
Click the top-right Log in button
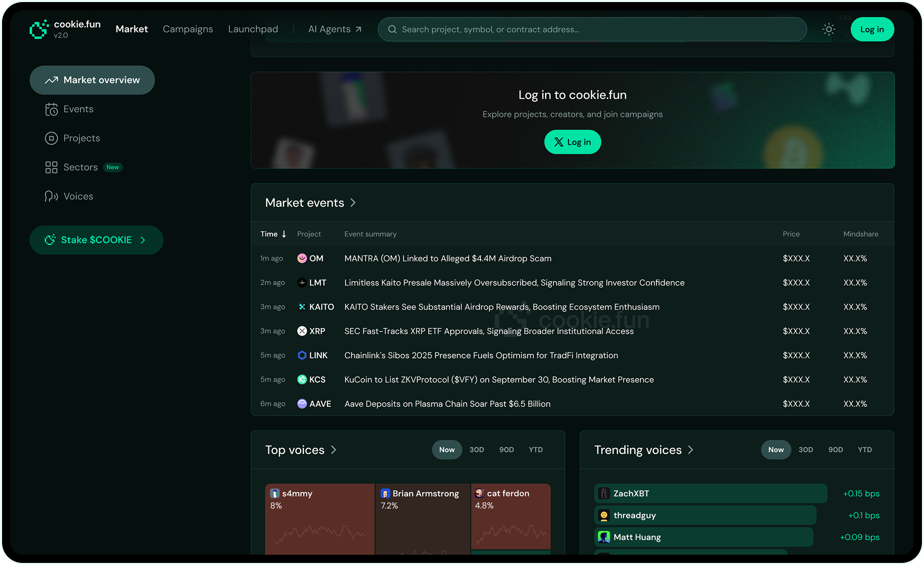(x=872, y=29)
